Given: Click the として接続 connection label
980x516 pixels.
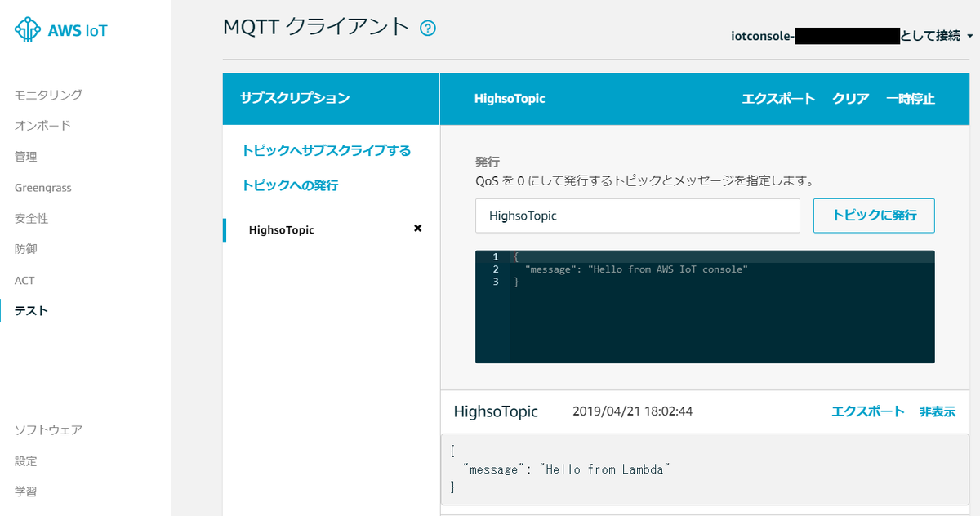Looking at the screenshot, I should (x=930, y=36).
